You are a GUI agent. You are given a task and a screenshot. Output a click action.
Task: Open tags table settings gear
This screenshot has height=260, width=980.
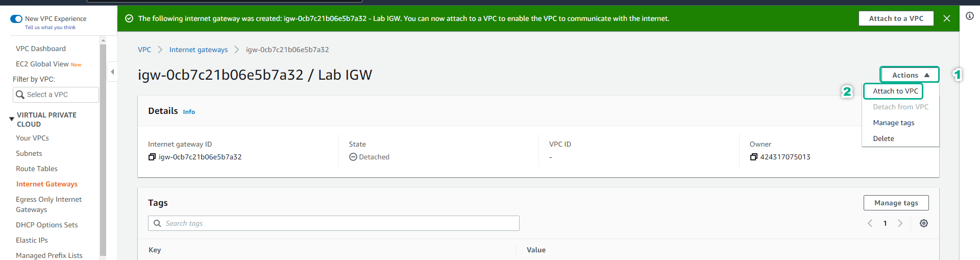pos(924,223)
